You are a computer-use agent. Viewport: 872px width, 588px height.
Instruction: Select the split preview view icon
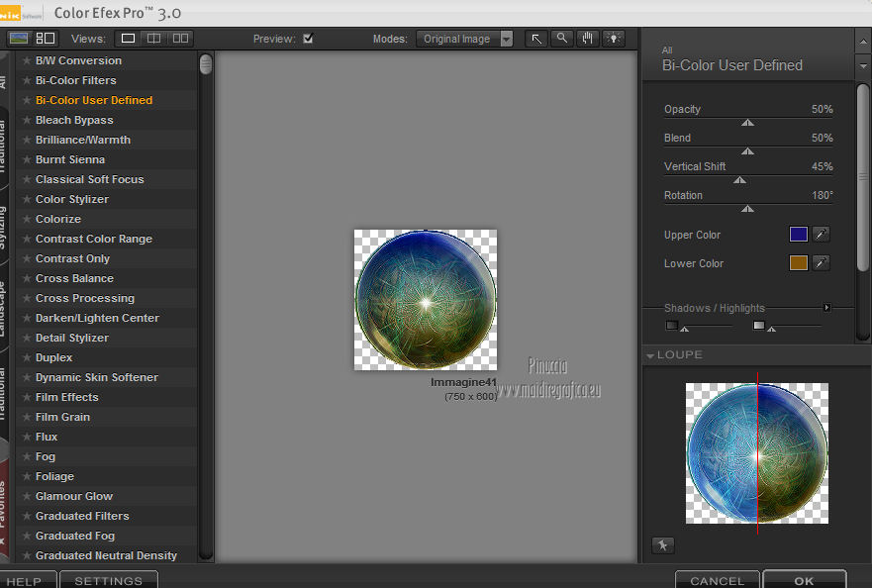tap(154, 39)
